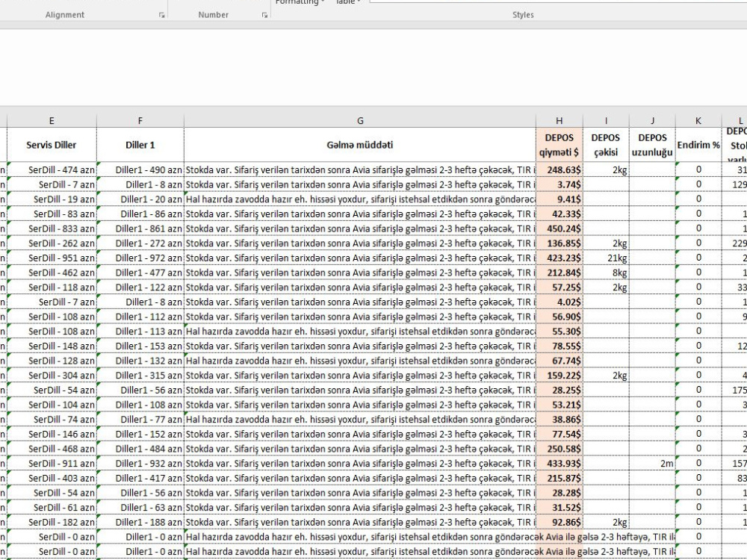
Task: Select cell 'SerDill - 304 azn'
Action: click(52, 376)
